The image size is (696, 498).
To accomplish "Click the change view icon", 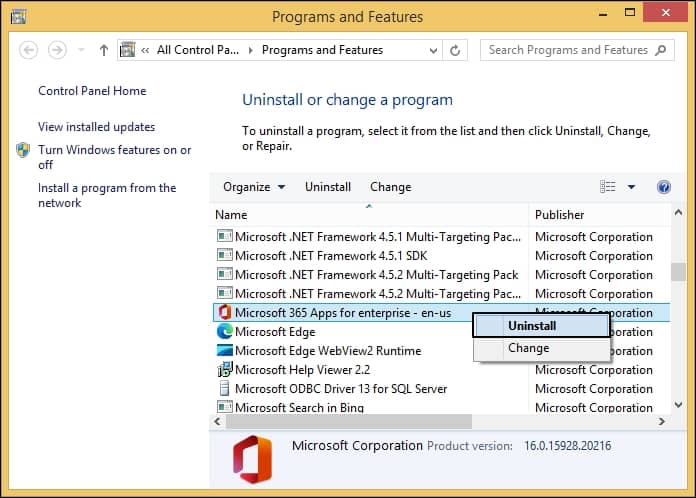I will coord(608,187).
